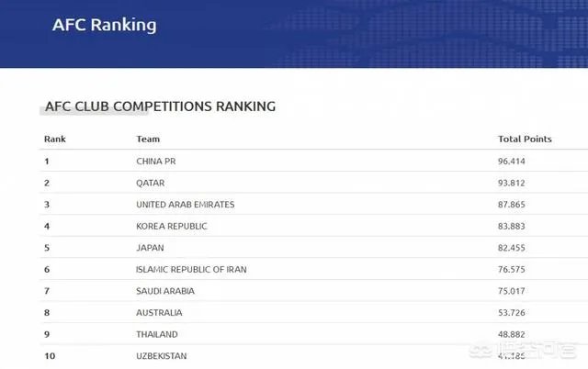Viewport: 588px width, 369px height.
Task: Select United Arab Emirates in the table
Action: click(185, 204)
